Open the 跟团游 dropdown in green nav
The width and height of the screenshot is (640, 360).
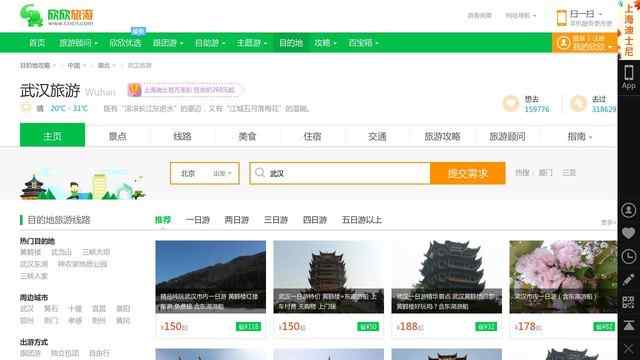(x=168, y=43)
